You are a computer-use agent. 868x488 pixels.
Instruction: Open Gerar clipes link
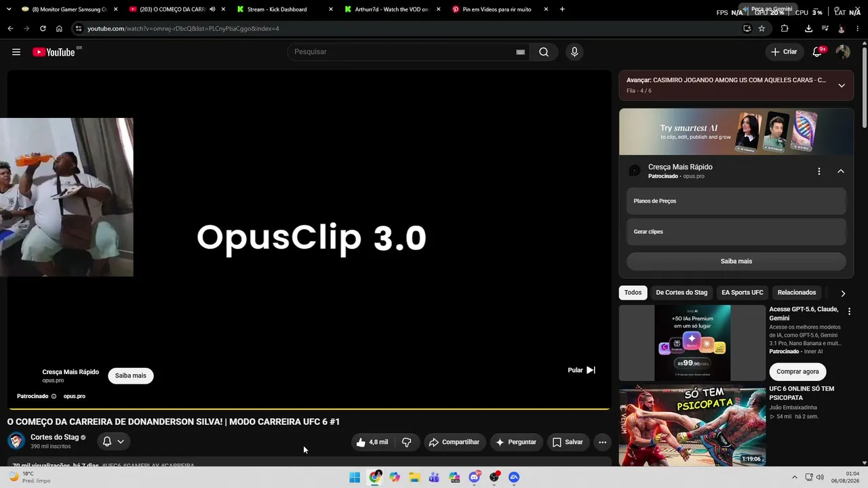click(736, 232)
